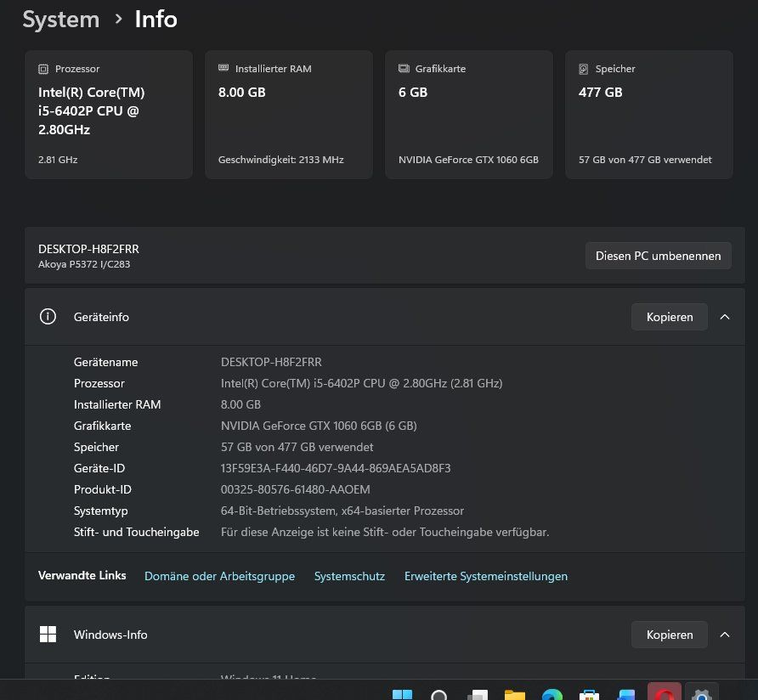Click the Akoya P5372 I/C283 model text

[84, 264]
